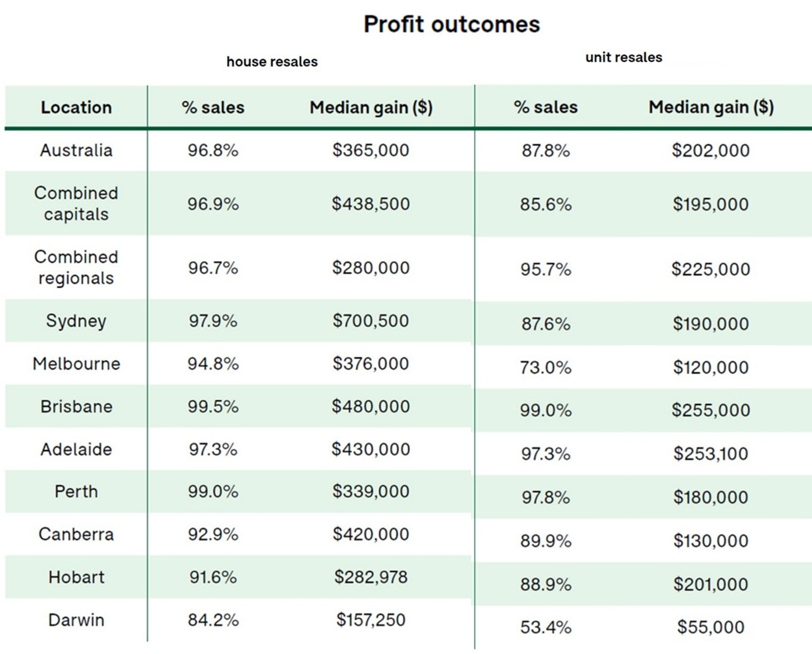Screen dimensions: 812x654
Task: Click the Darwin location cell
Action: 76,620
